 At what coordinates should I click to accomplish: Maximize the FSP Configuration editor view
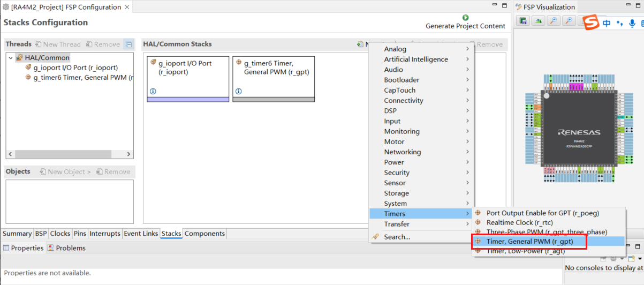pos(505,5)
